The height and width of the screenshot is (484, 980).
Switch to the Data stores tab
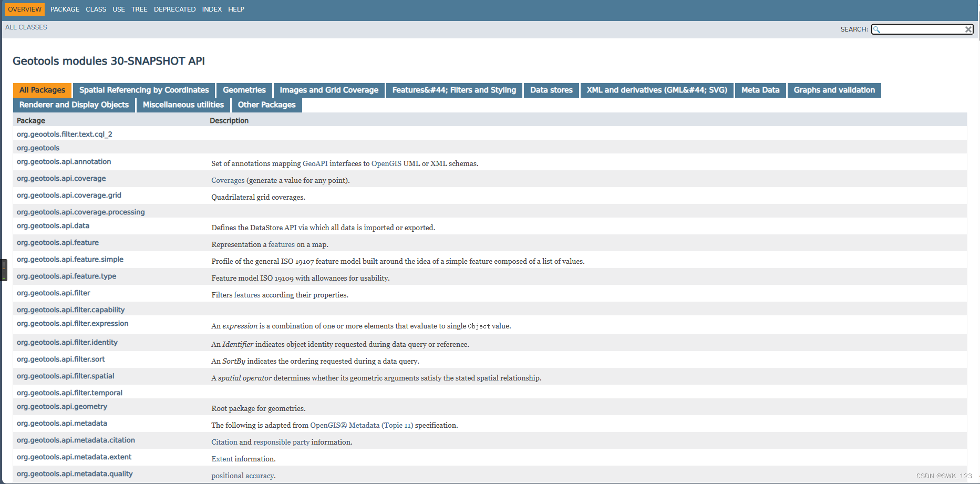coord(551,90)
